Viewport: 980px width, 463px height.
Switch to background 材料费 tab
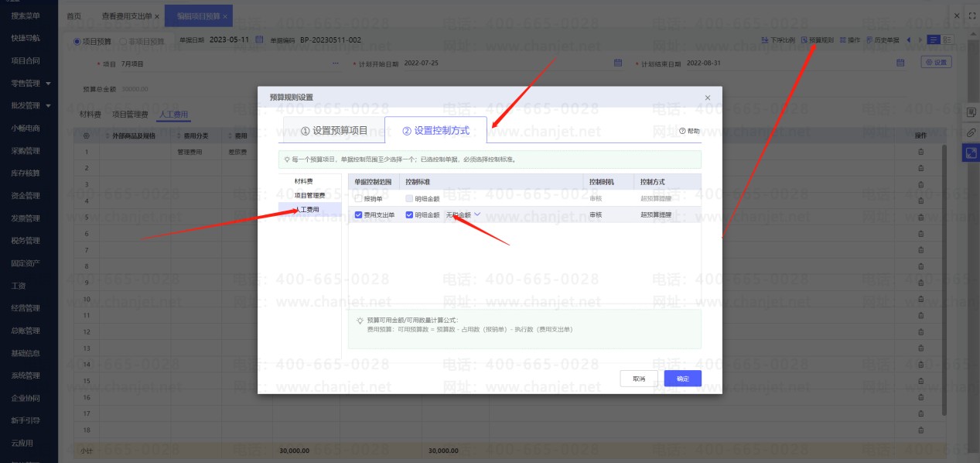[x=90, y=115]
